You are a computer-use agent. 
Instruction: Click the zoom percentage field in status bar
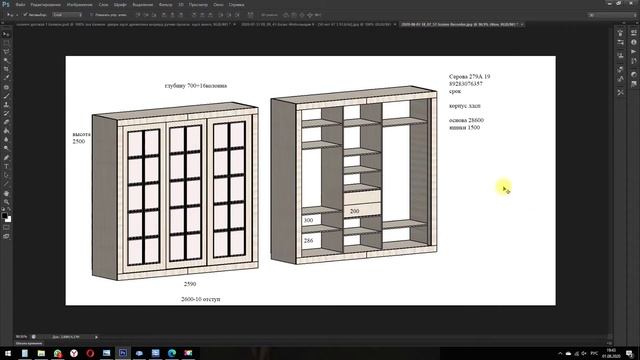click(x=22, y=337)
